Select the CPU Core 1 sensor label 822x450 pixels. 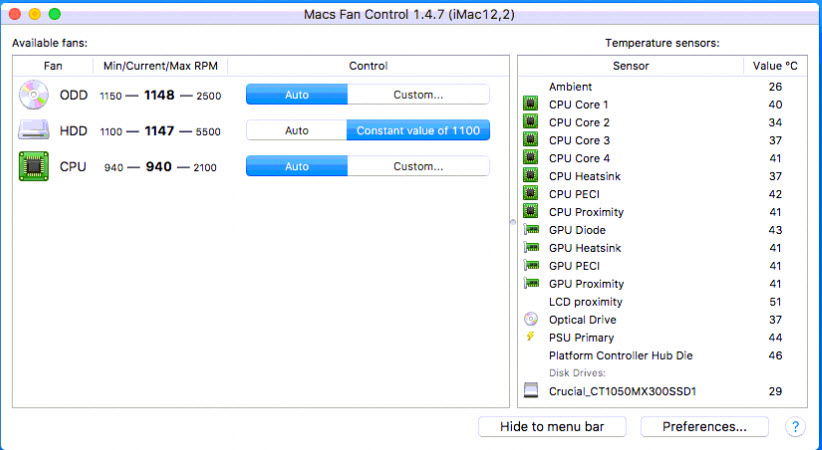(x=579, y=104)
